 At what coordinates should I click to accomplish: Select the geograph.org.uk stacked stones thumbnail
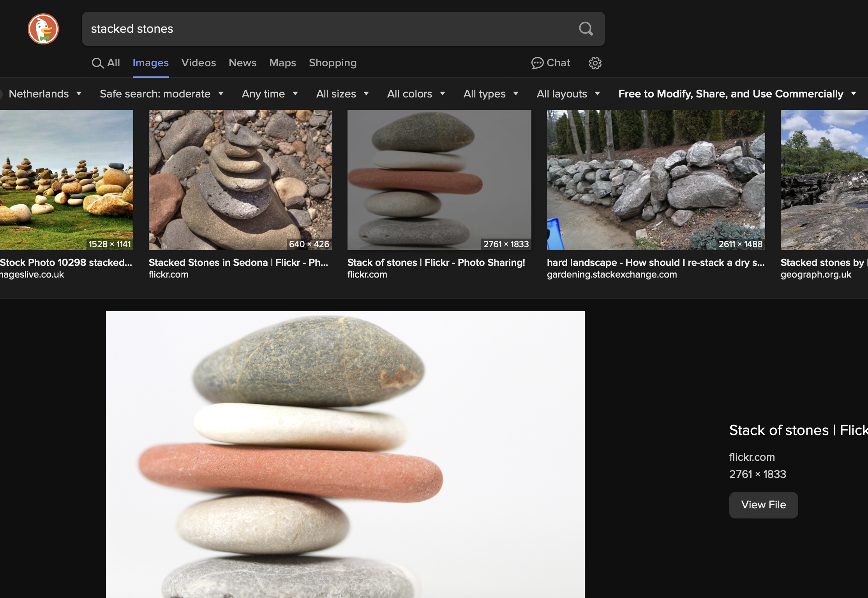click(x=824, y=180)
